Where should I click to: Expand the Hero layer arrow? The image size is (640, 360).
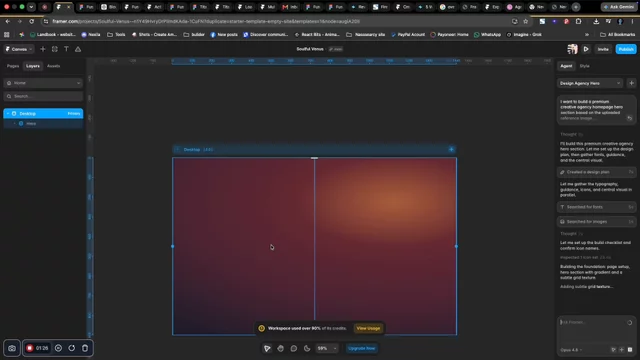click(15, 123)
